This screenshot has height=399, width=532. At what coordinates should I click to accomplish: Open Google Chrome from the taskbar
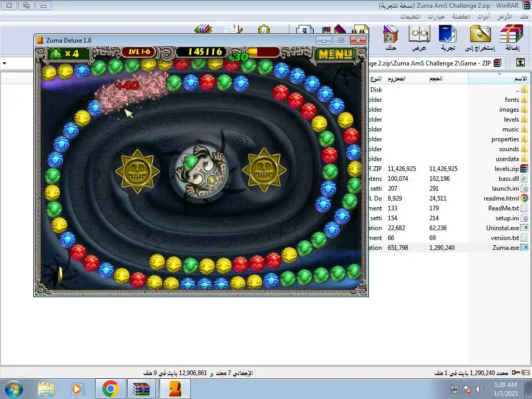click(110, 389)
